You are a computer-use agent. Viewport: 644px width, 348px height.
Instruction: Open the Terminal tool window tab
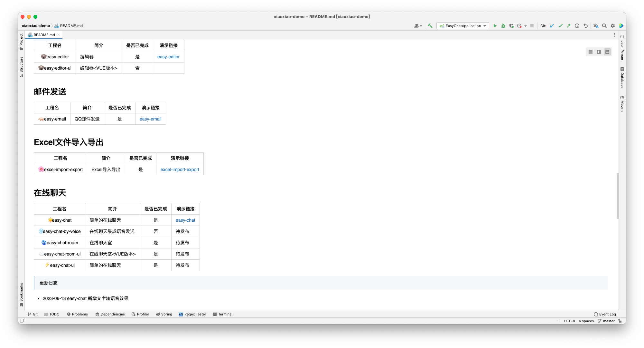click(222, 314)
